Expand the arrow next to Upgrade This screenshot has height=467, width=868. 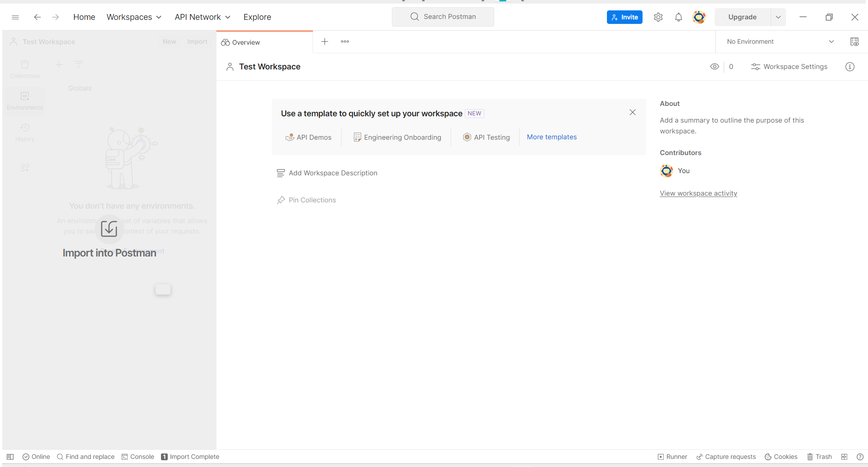click(x=778, y=17)
